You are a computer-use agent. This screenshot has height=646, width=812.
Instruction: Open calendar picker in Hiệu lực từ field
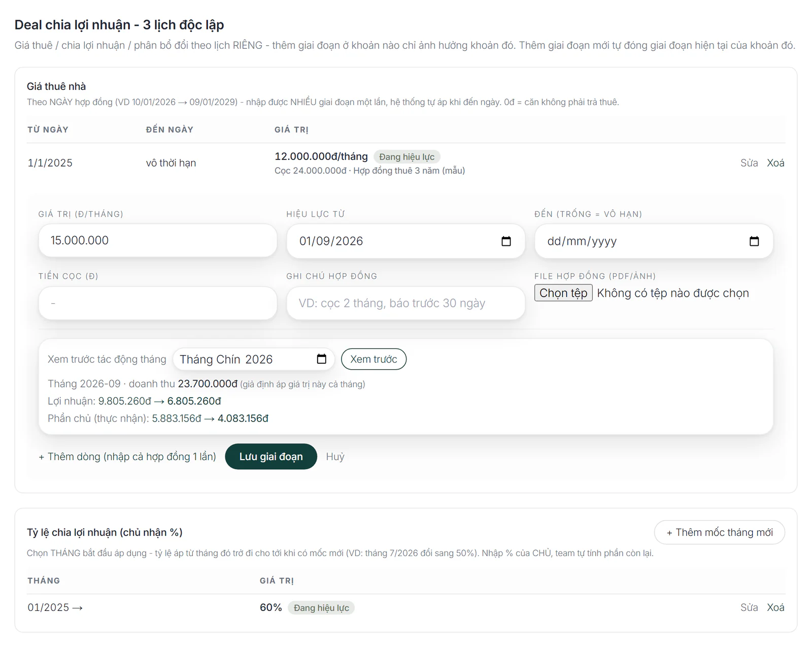(x=506, y=241)
